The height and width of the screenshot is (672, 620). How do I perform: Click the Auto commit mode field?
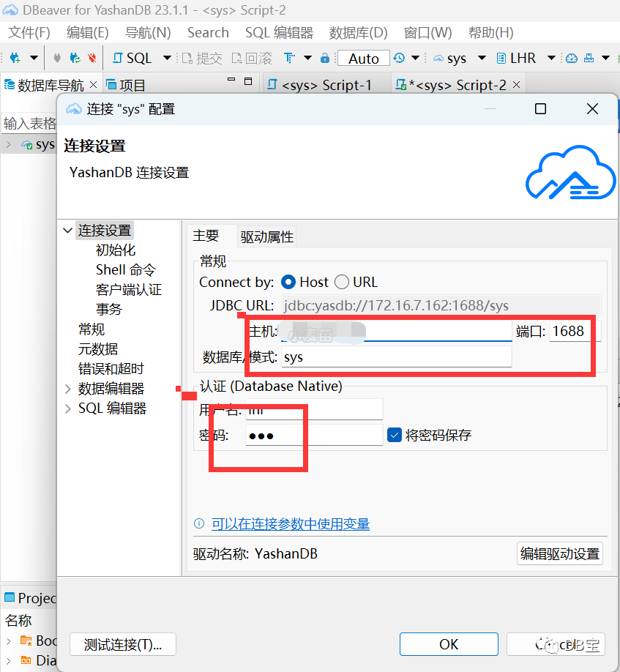point(363,59)
